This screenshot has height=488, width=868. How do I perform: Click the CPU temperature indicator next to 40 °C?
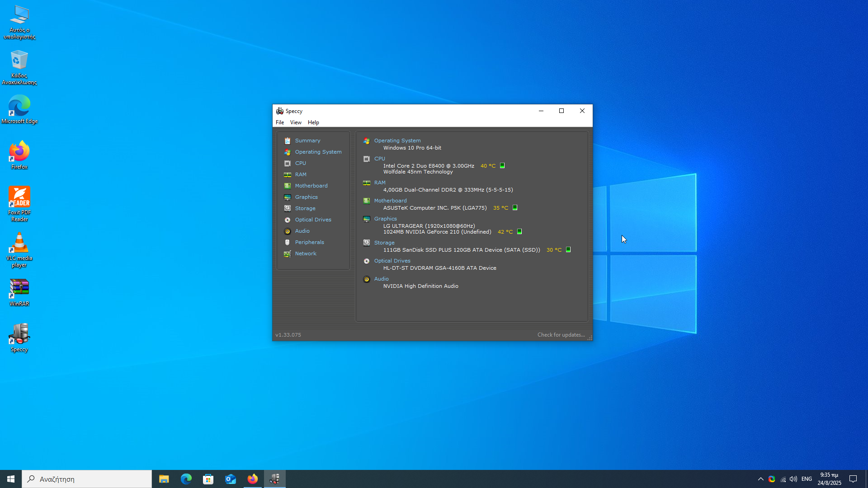pos(502,166)
